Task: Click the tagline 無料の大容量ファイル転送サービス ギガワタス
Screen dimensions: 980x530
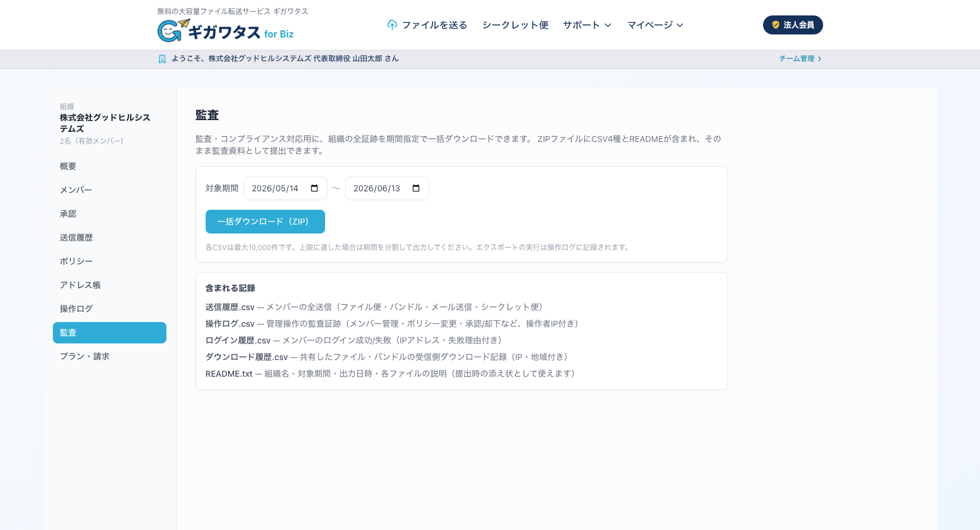Action: coord(232,11)
